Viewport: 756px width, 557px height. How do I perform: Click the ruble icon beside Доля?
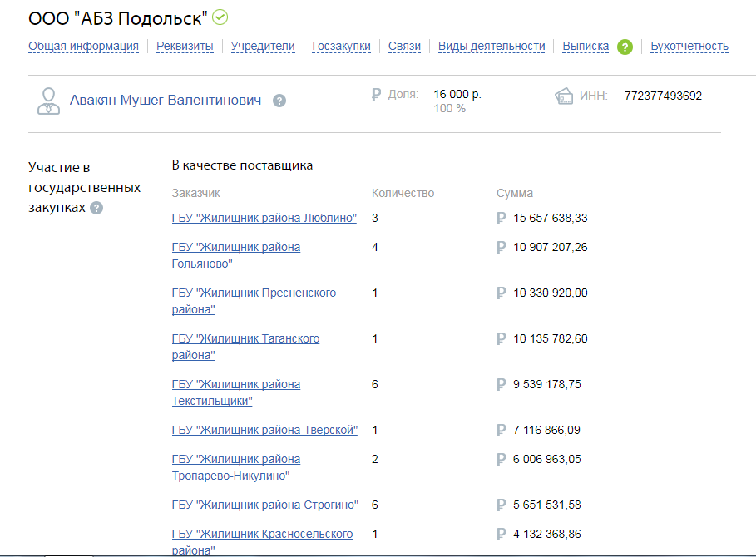coord(376,95)
